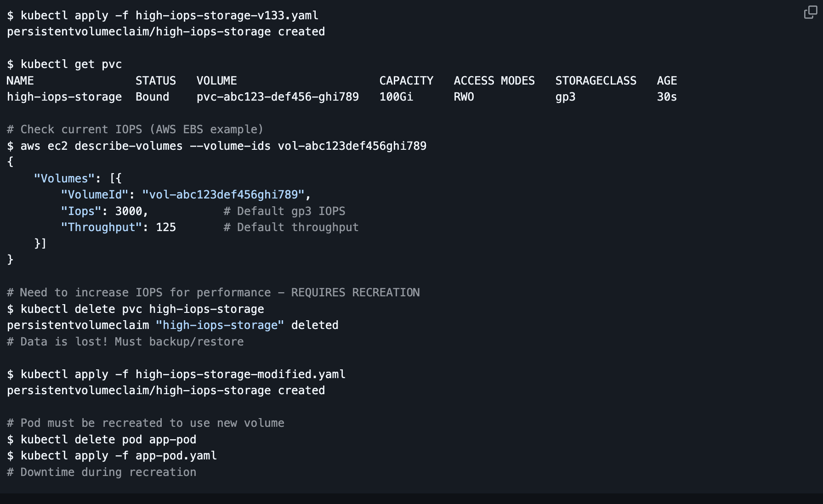
Task: Click the 'gp3' storage class value
Action: coord(565,97)
